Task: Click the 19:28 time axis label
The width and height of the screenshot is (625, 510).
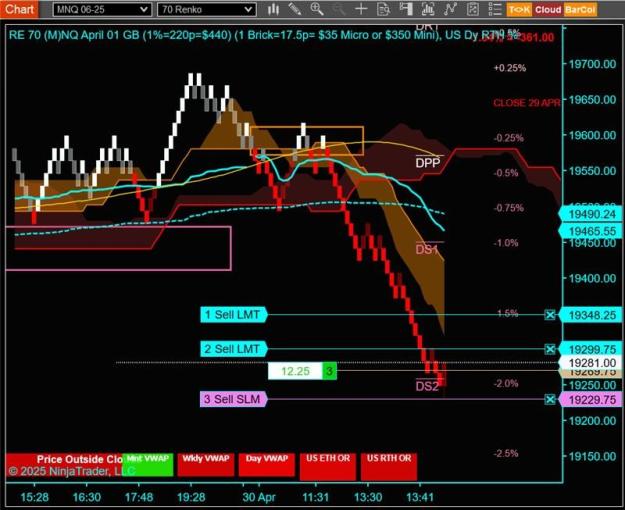Action: (x=191, y=497)
